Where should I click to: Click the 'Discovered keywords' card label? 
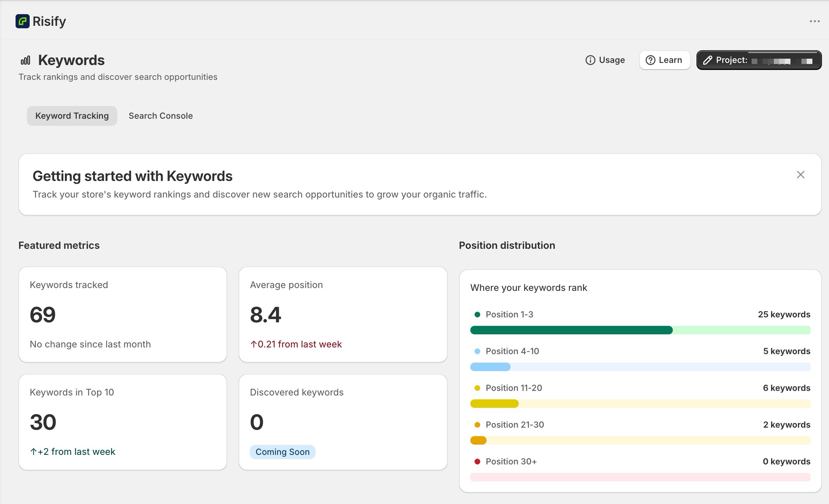pos(296,392)
